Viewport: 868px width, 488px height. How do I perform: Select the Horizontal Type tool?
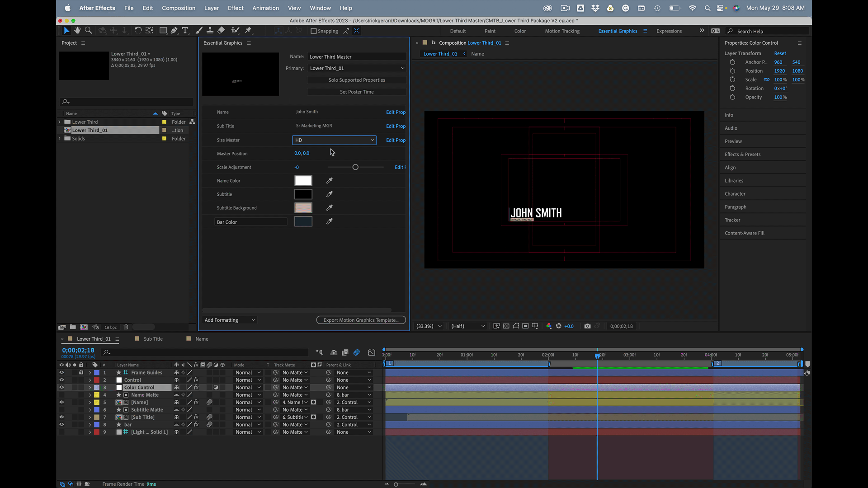185,30
